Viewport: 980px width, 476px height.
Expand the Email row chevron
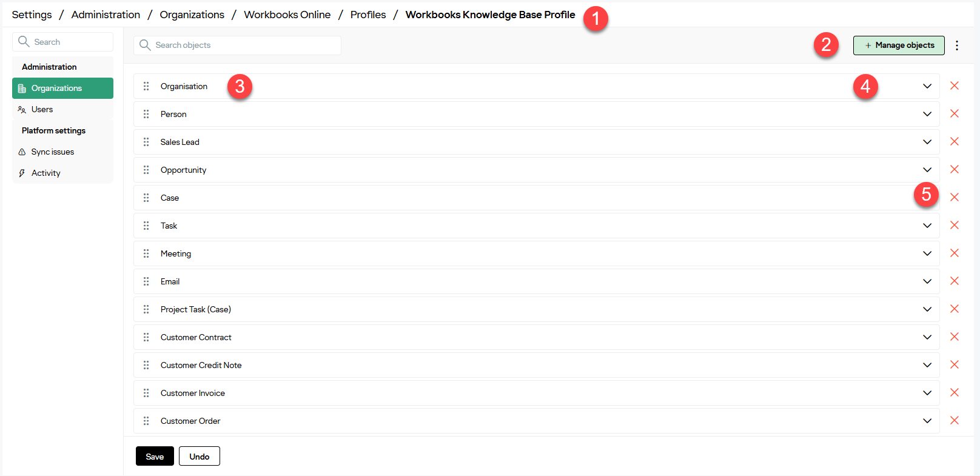(x=927, y=281)
